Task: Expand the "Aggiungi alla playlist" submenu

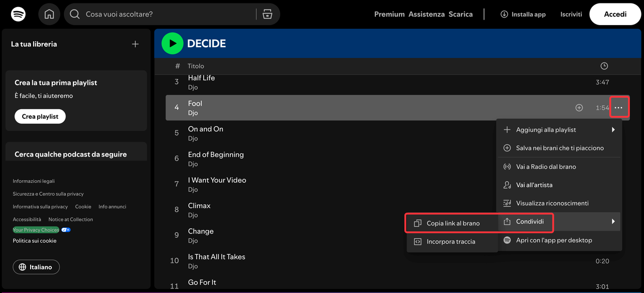Action: tap(613, 129)
